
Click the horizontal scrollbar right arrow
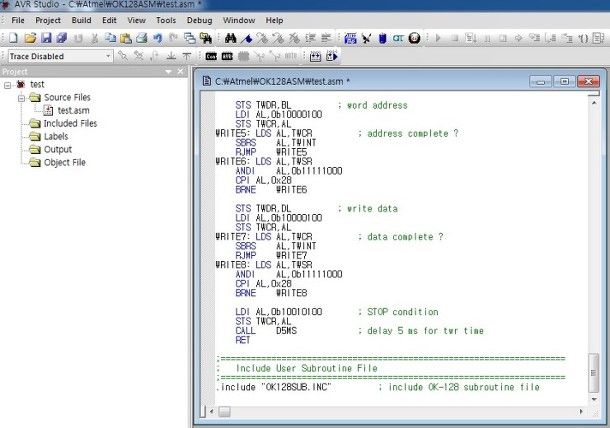[x=581, y=411]
